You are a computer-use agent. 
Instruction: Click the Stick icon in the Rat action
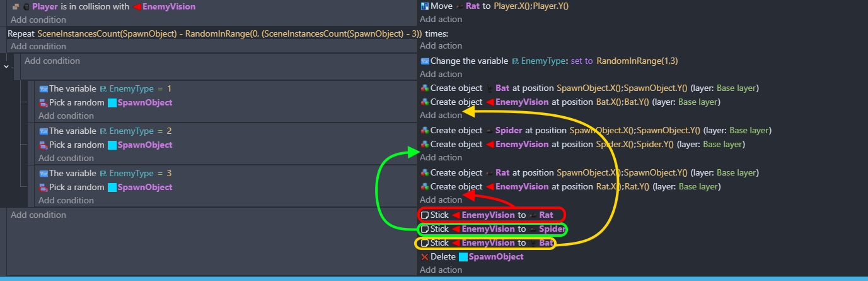pos(425,215)
